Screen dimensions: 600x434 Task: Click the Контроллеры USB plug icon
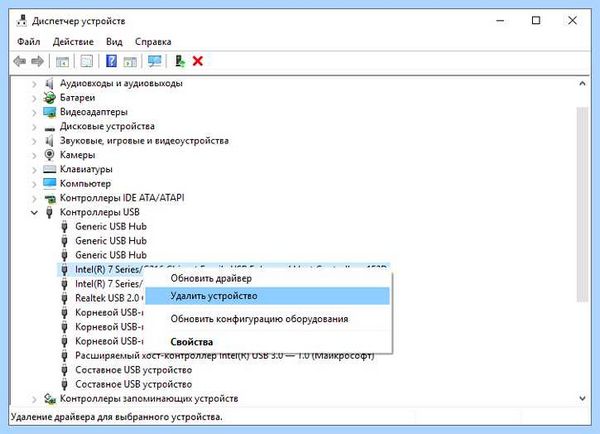point(49,212)
